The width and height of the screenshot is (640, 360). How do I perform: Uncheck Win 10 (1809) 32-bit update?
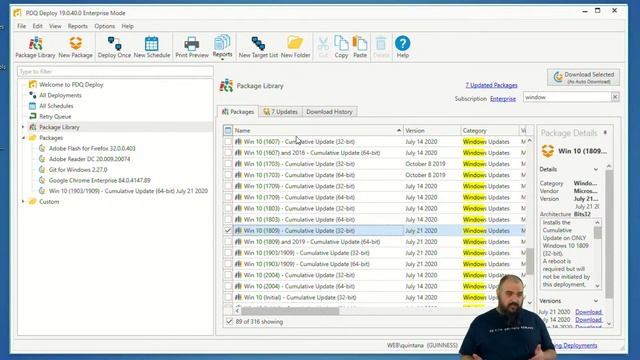tap(228, 231)
